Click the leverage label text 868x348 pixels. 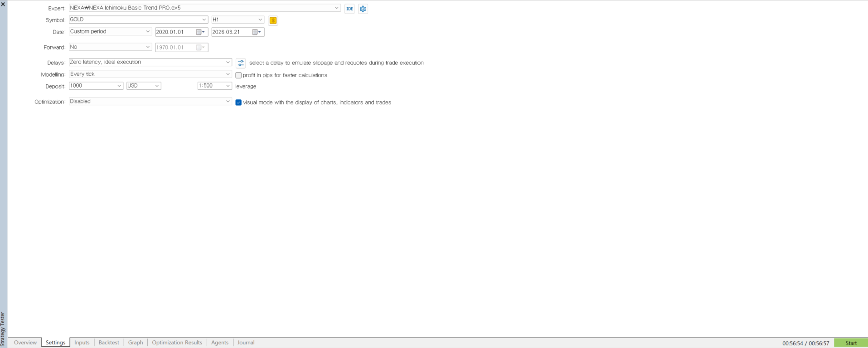click(246, 86)
